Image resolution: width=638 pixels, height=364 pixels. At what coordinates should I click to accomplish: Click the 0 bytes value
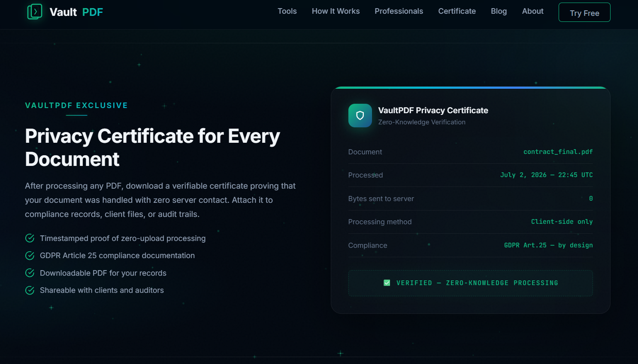coord(591,199)
